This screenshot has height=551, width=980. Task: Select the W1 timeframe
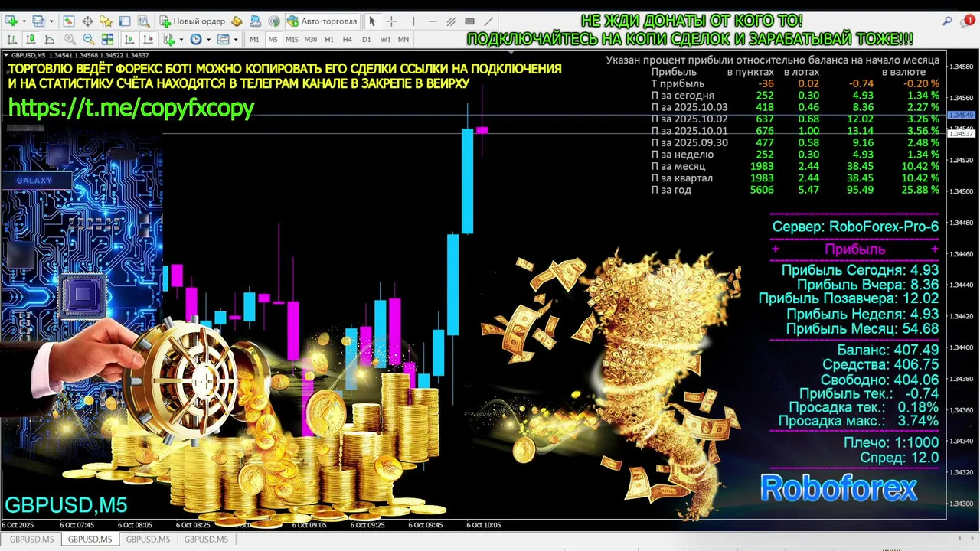pos(385,40)
